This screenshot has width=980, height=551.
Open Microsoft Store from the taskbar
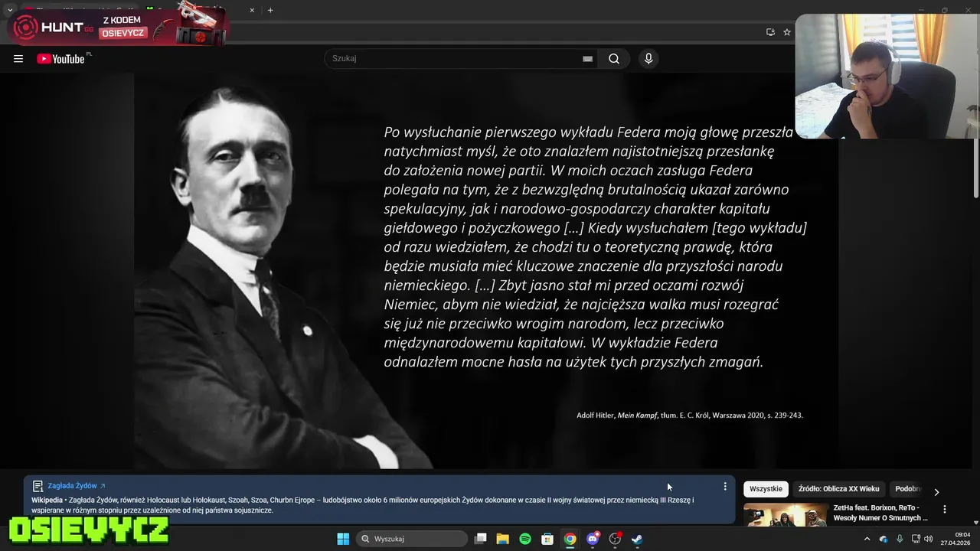[x=547, y=539]
